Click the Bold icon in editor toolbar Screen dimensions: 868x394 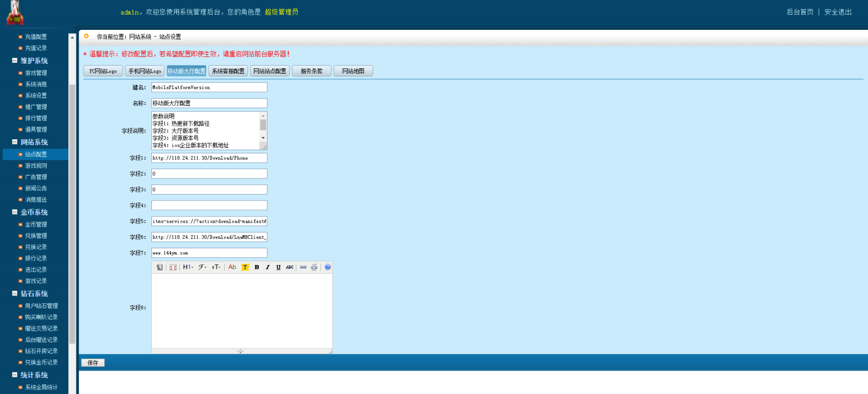(x=257, y=267)
